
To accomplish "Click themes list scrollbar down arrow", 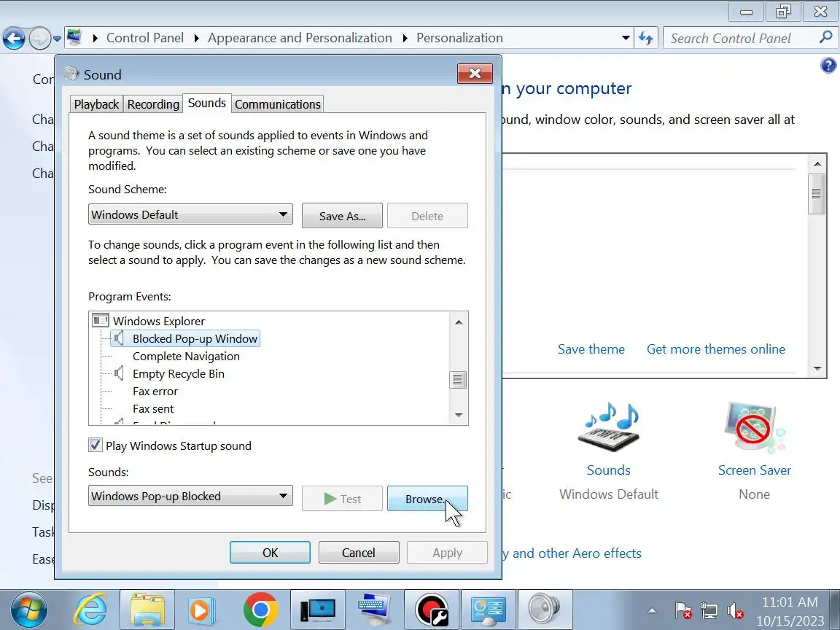I will 817,368.
